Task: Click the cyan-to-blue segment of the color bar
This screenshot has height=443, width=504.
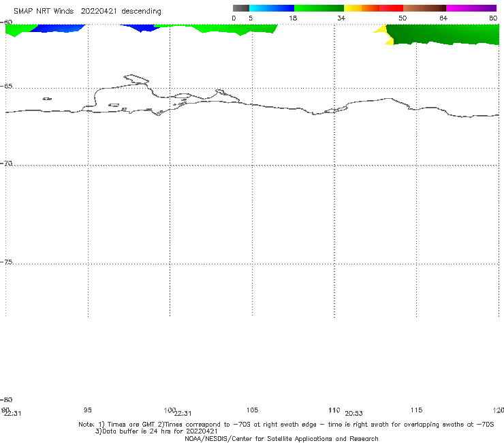Action: pyautogui.click(x=271, y=8)
